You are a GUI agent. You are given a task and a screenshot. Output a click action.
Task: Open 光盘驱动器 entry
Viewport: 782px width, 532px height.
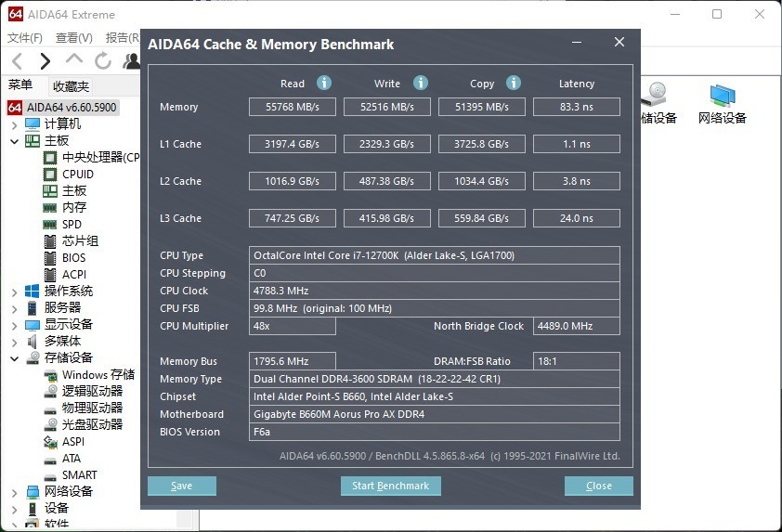92,424
